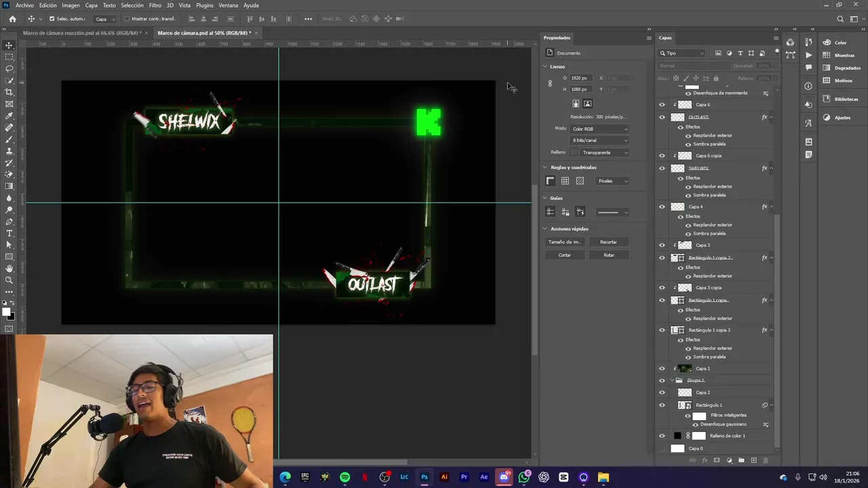Select the Pen tool
The width and height of the screenshot is (868, 488).
click(9, 222)
